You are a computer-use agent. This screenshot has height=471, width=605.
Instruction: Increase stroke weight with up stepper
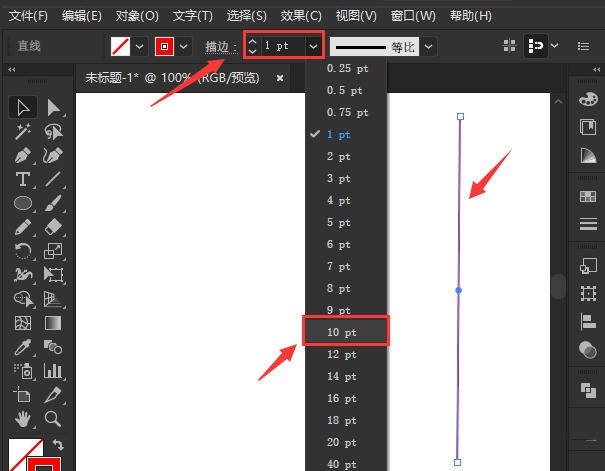[252, 41]
